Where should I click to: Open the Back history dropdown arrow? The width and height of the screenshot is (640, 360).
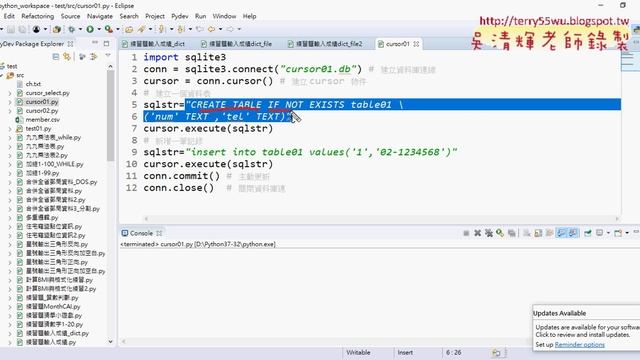click(x=220, y=29)
